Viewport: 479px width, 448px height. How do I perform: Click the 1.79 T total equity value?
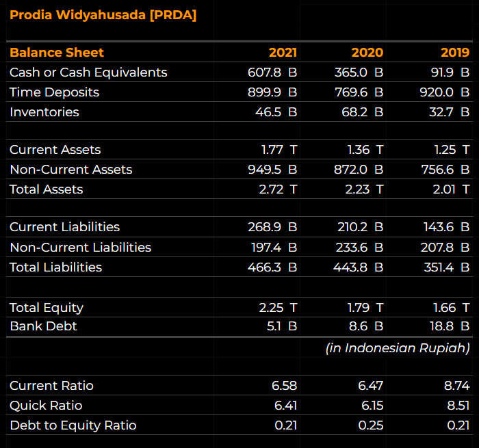click(x=365, y=308)
